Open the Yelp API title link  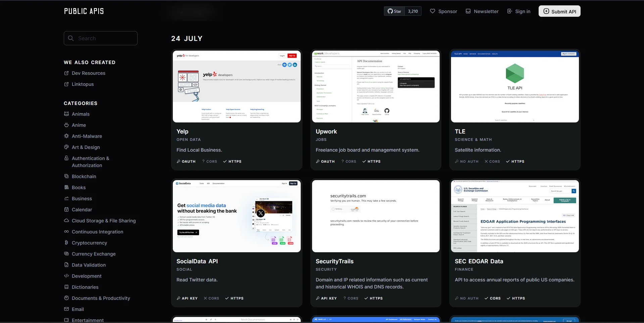pyautogui.click(x=183, y=131)
